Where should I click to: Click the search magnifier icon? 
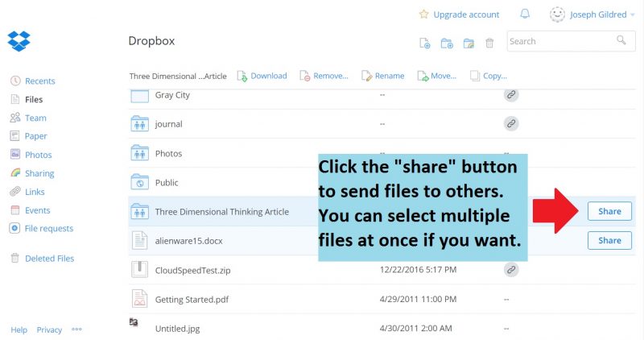pos(621,39)
